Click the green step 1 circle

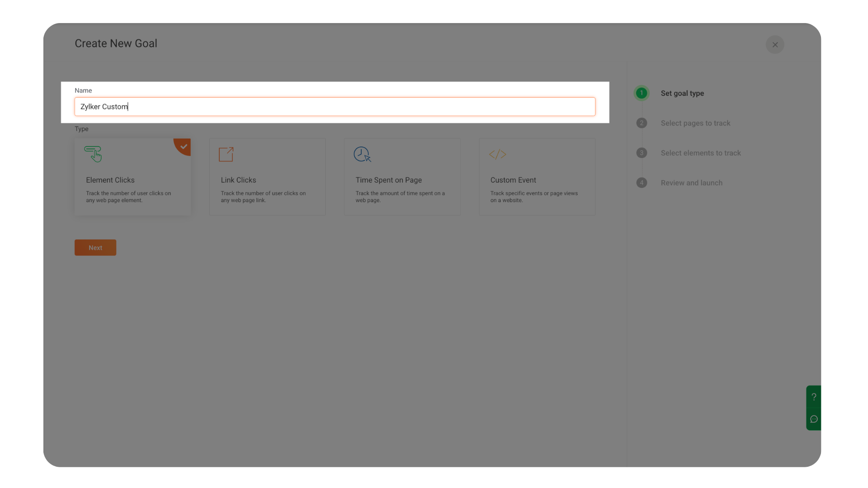pos(641,93)
